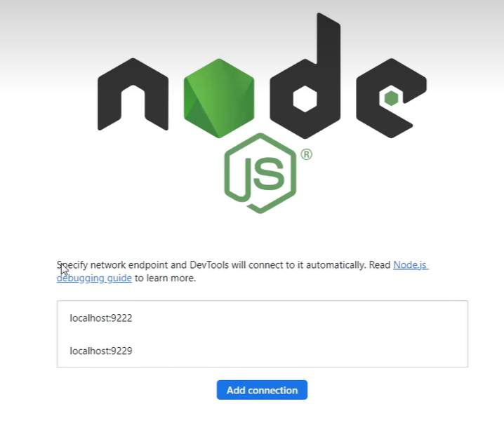504x425 pixels.
Task: Click empty area of connections list box
Action: tap(299, 334)
